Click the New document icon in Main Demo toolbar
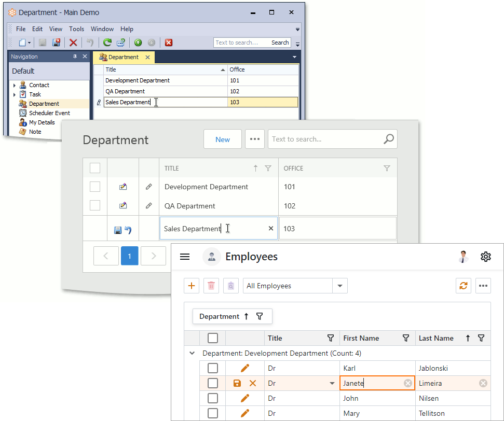 pyautogui.click(x=22, y=43)
